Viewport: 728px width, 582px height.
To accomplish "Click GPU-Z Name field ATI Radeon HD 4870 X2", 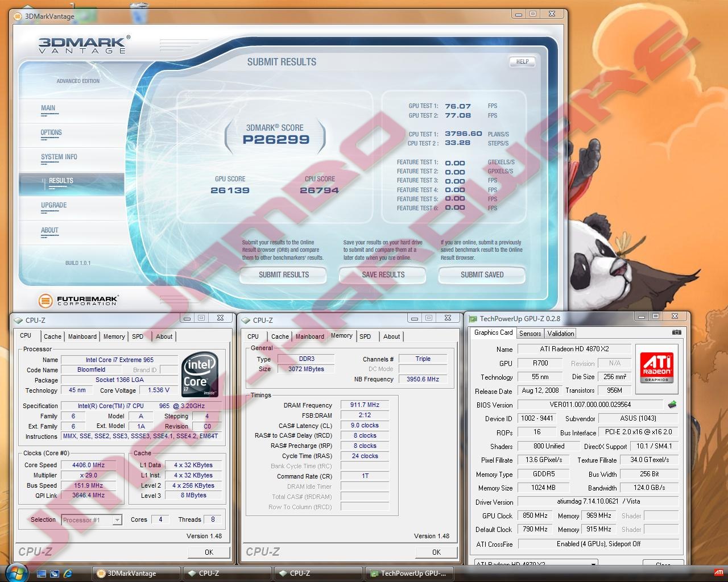I will point(574,349).
